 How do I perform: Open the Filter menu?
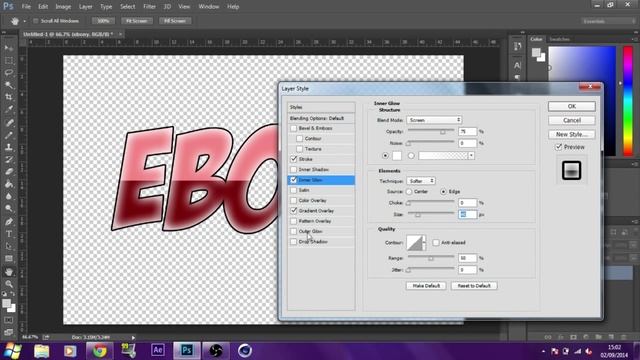(x=149, y=7)
